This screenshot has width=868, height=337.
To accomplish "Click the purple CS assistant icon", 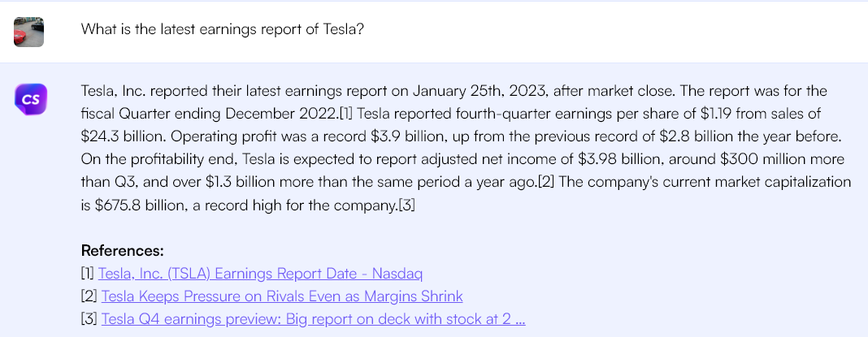I will pos(31,100).
